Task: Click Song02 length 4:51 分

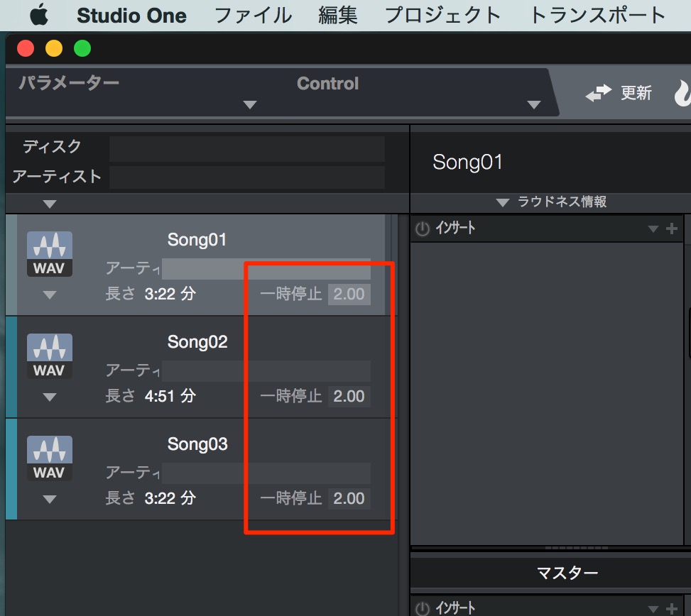Action: click(x=170, y=396)
